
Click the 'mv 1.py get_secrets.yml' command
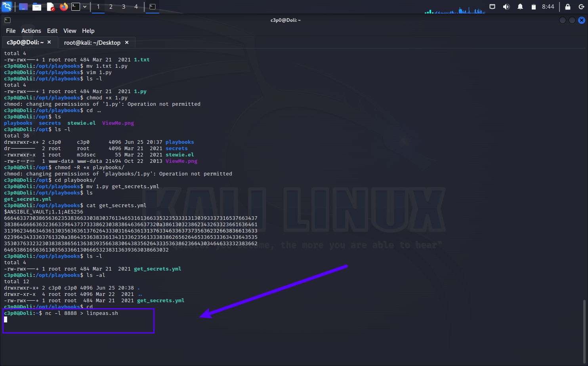[123, 187]
